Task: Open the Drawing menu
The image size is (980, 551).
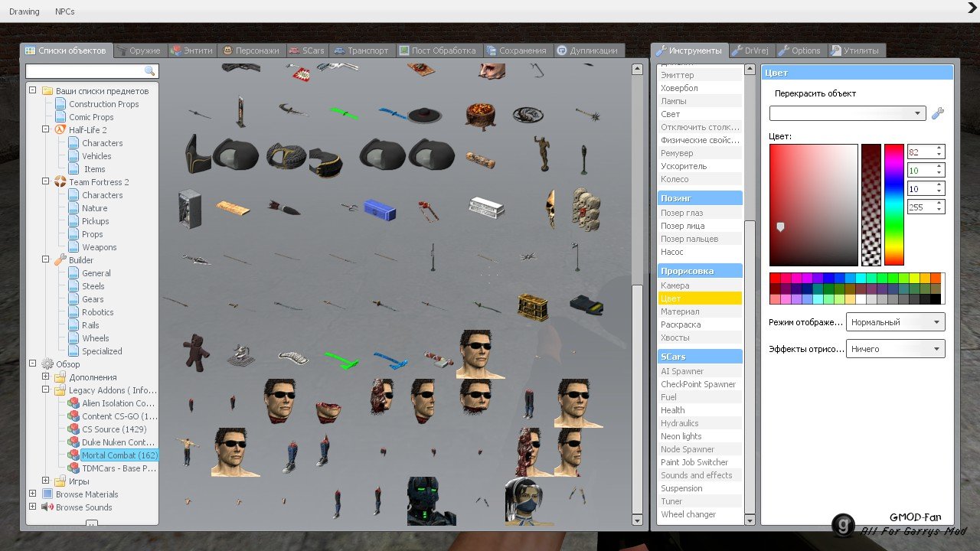Action: 24,11
